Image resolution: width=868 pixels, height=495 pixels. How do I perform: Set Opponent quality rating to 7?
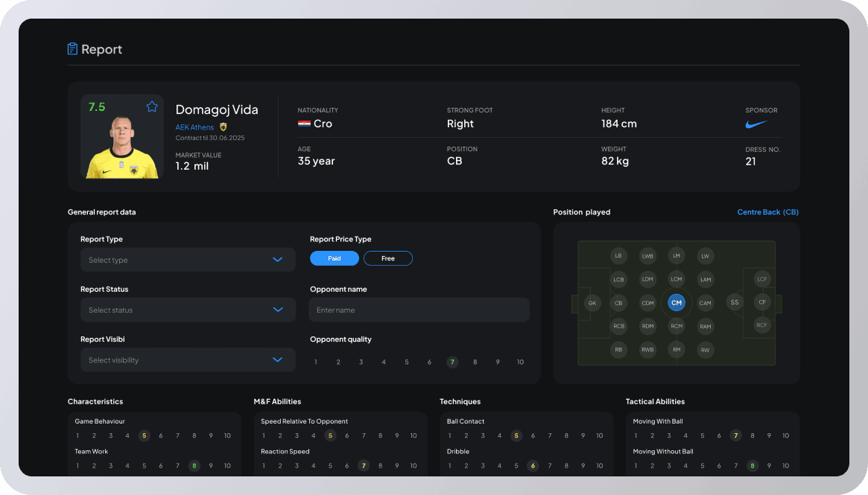tap(452, 363)
